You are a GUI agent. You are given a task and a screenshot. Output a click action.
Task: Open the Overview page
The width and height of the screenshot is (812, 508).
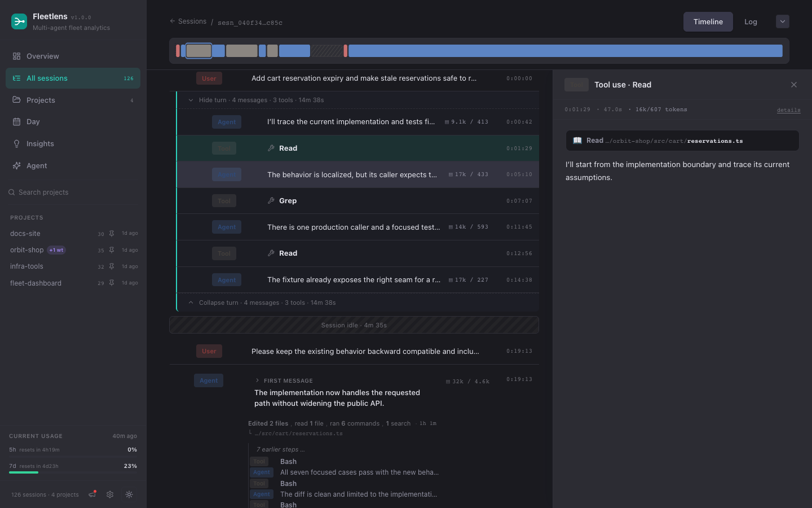73,56
